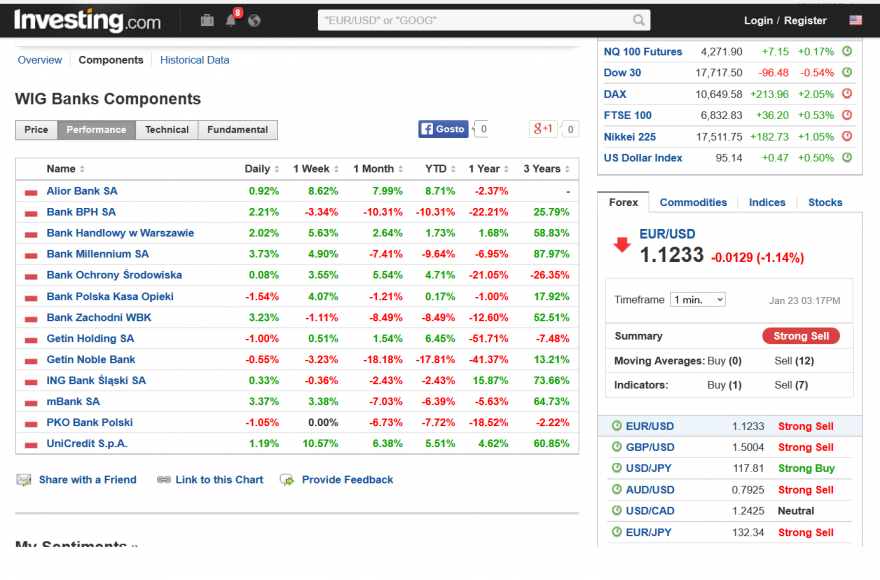Click clock icon beside USD/CAD row
Image resolution: width=880 pixels, height=580 pixels.
[x=616, y=510]
